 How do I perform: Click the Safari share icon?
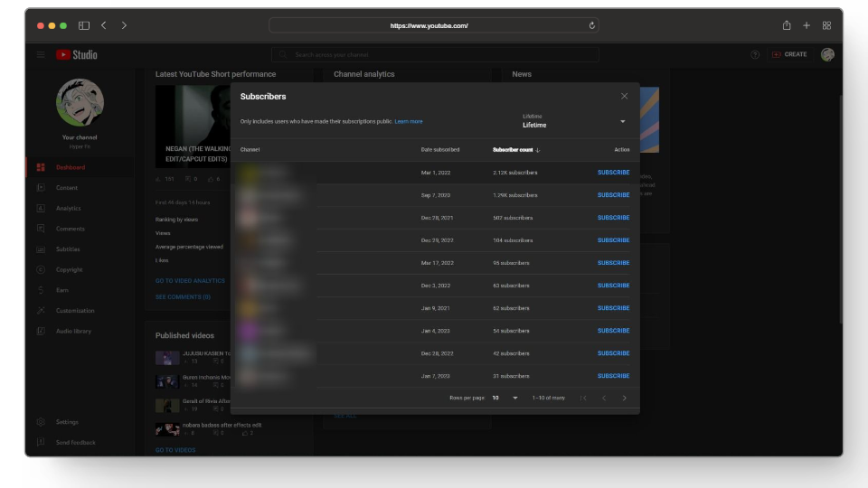[787, 25]
